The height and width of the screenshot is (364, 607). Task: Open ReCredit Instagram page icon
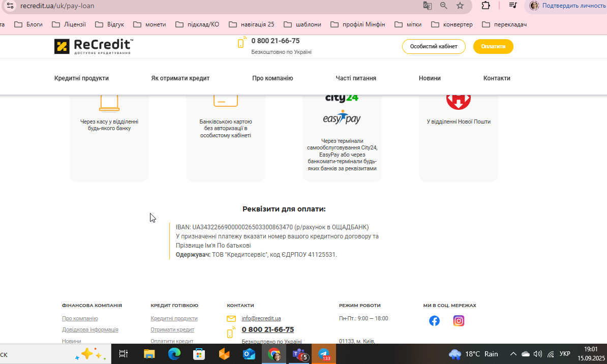459,321
